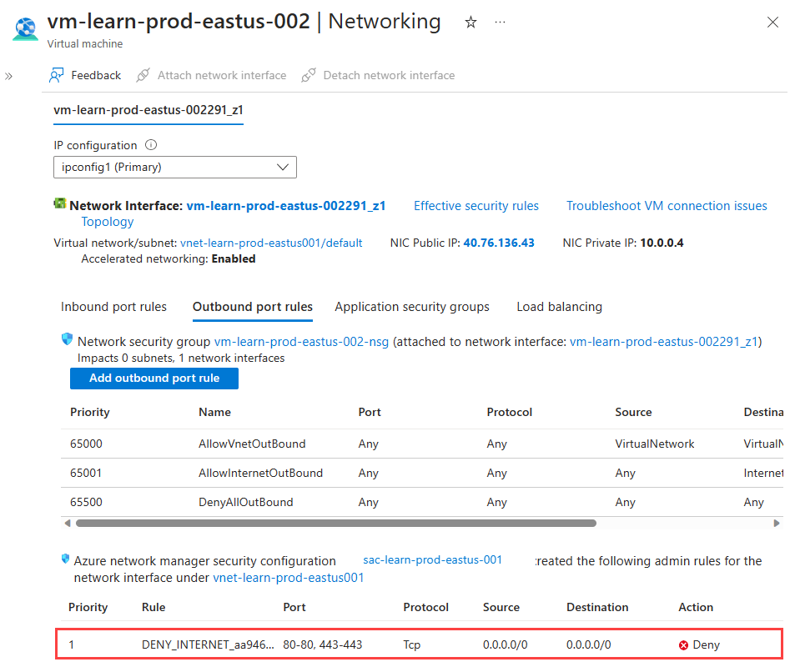The height and width of the screenshot is (672, 790).
Task: Click the star to favorite this page
Action: pyautogui.click(x=470, y=23)
